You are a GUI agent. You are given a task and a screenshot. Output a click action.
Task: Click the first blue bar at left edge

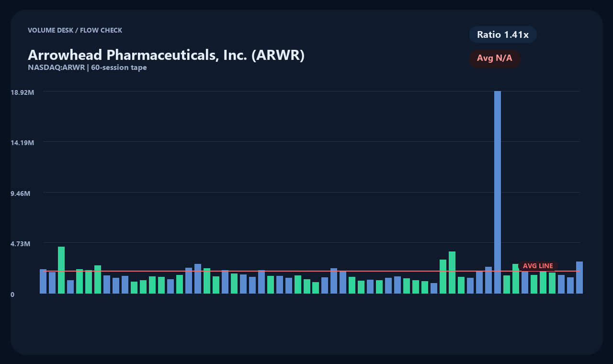coord(43,281)
